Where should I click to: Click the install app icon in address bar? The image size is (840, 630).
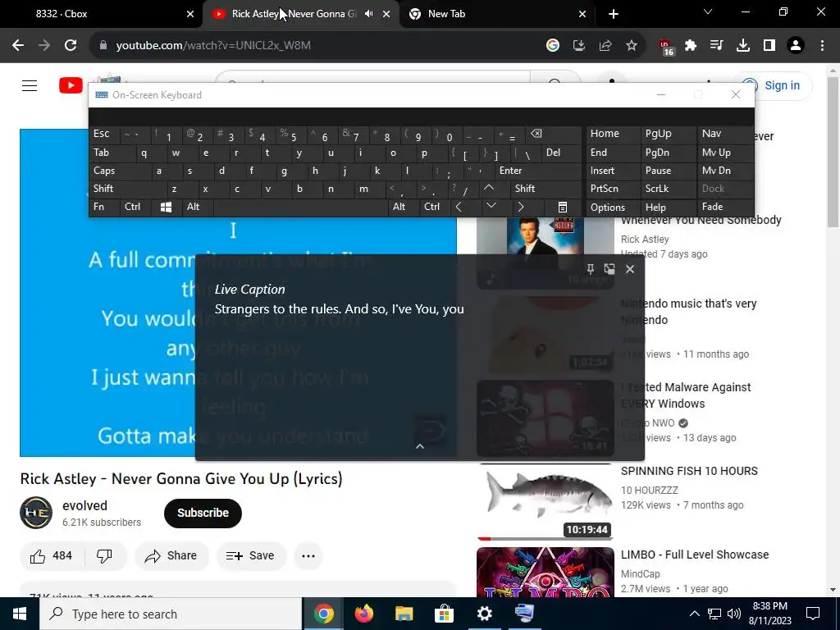click(x=579, y=45)
